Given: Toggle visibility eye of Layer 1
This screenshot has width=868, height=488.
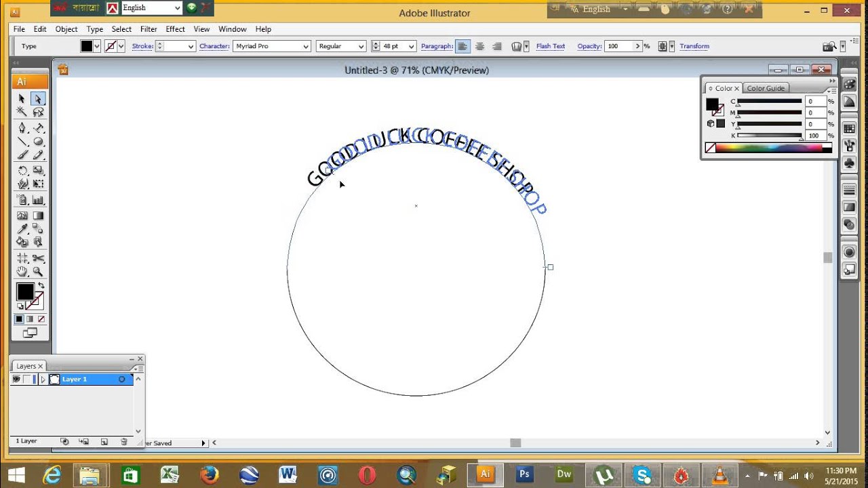Looking at the screenshot, I should pyautogui.click(x=16, y=379).
